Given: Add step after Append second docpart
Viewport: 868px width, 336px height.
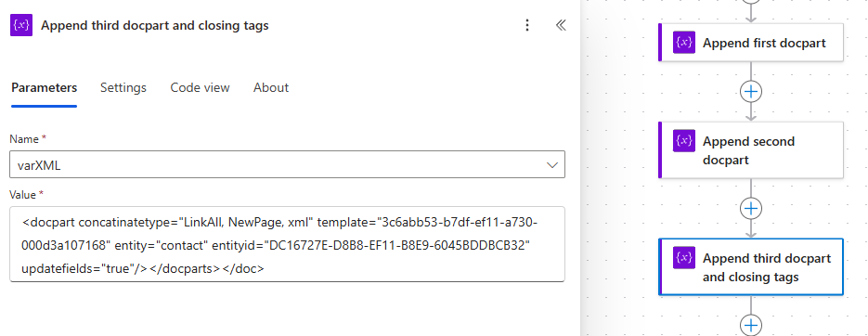Looking at the screenshot, I should pyautogui.click(x=751, y=208).
